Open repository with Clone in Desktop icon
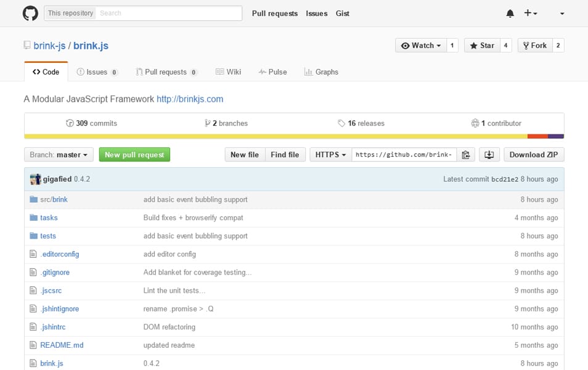The image size is (588, 370). click(489, 154)
